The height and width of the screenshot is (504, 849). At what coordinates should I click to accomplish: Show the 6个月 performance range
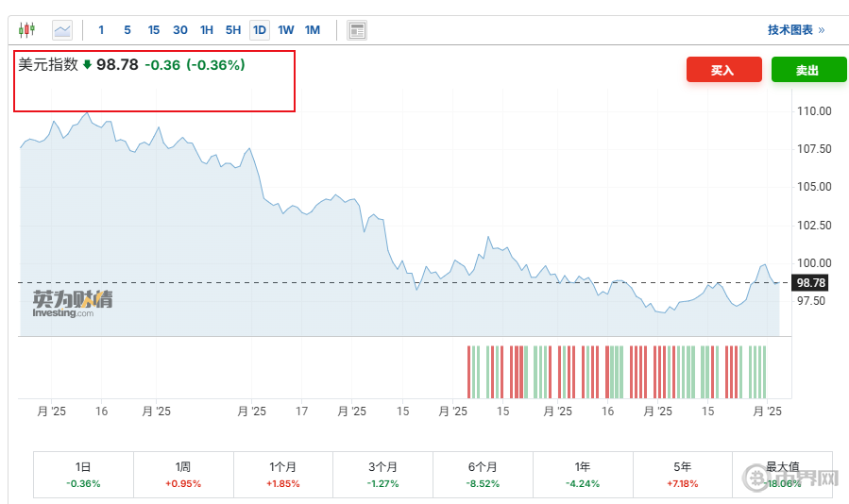point(483,474)
